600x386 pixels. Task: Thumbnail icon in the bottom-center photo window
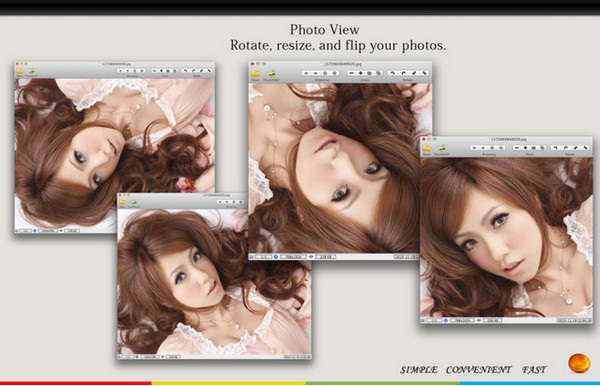tap(134, 203)
